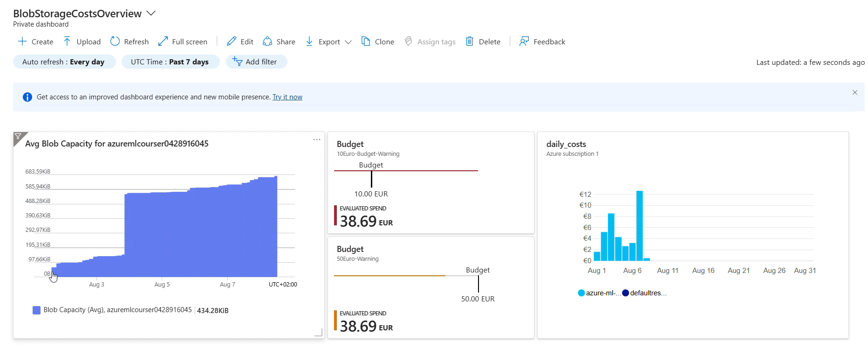Click the UTC+02:00 axis label
Screen dimensions: 868x349
(x=283, y=285)
